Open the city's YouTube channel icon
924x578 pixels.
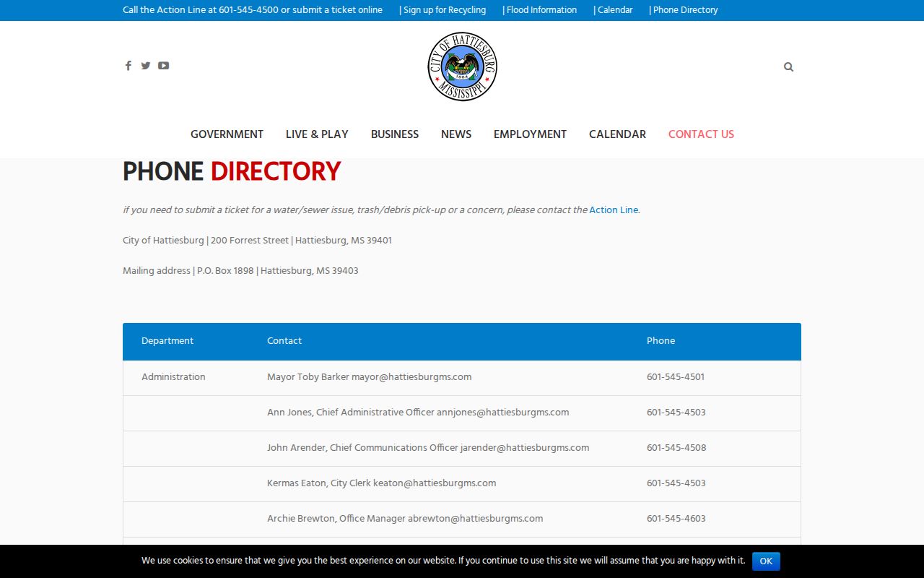[x=164, y=66]
